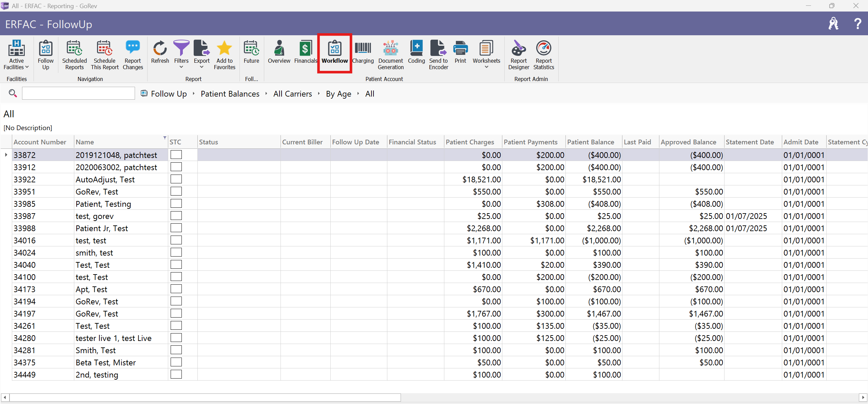Screen dimensions: 868x404
Task: Expand arrow after By Age breadcrumb
Action: (358, 94)
